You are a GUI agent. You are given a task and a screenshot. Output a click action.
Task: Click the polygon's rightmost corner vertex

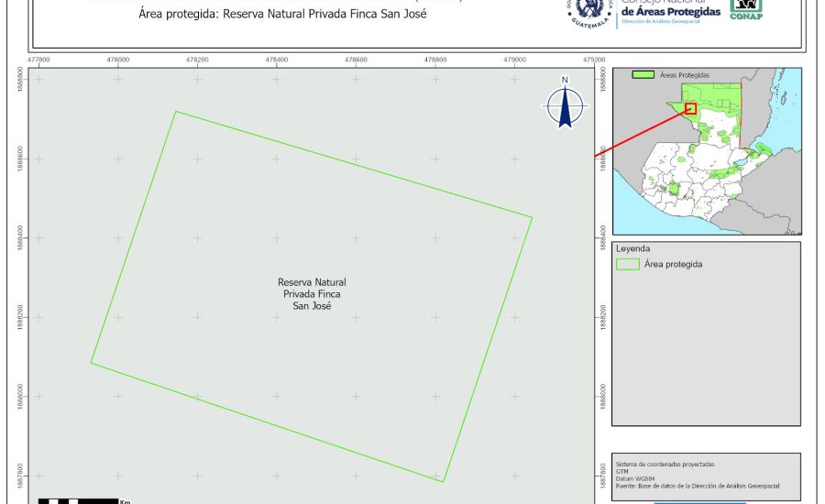[x=532, y=218]
